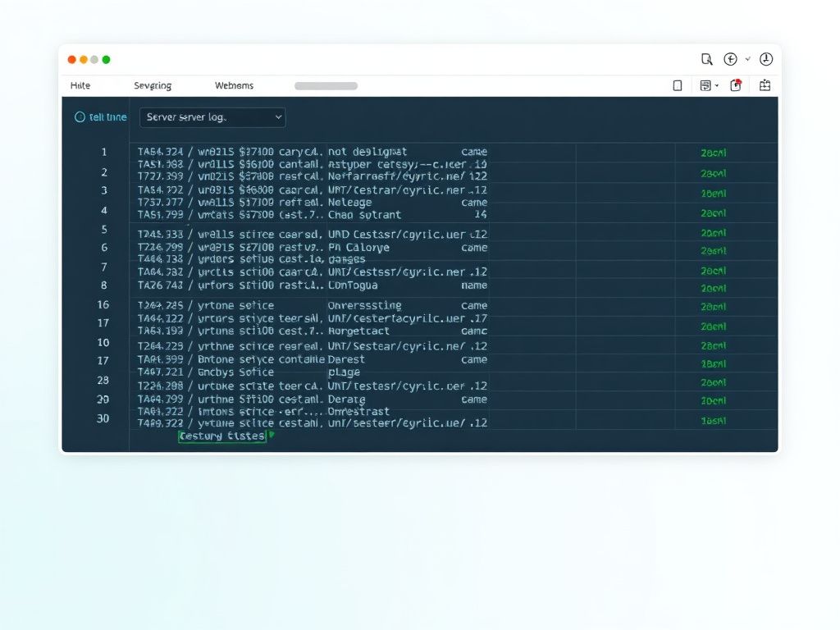Click the log row starting T245.333
The width and height of the screenshot is (840, 630).
pyautogui.click(x=313, y=235)
